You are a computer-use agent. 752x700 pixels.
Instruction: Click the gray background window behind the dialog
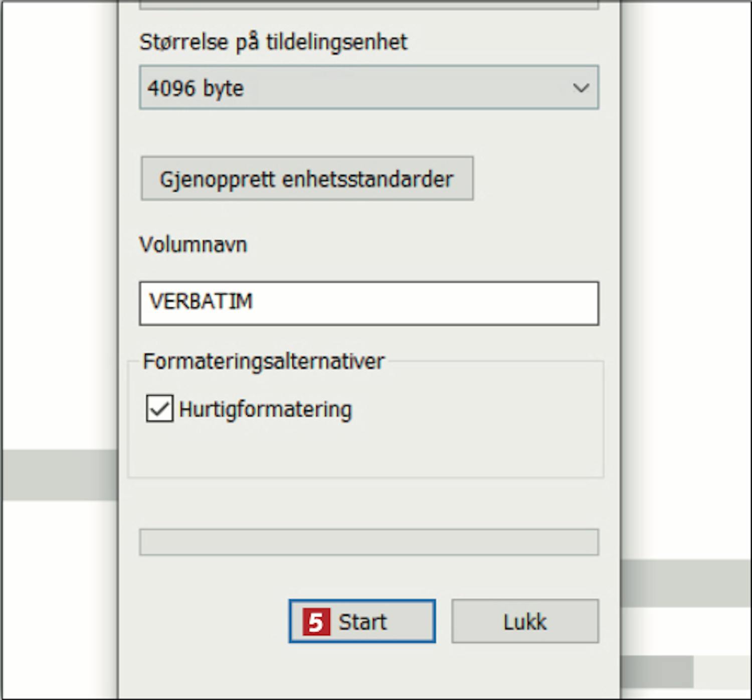tap(59, 474)
